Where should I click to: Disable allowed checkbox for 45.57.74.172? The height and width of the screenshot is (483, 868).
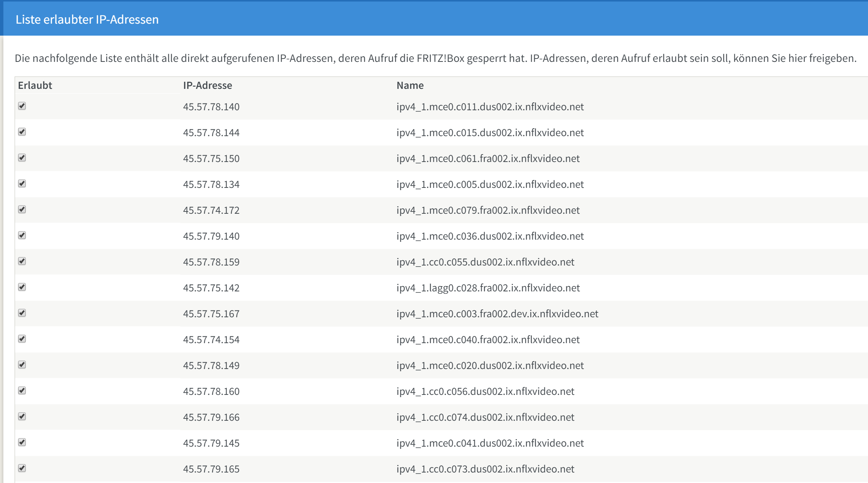click(x=22, y=210)
